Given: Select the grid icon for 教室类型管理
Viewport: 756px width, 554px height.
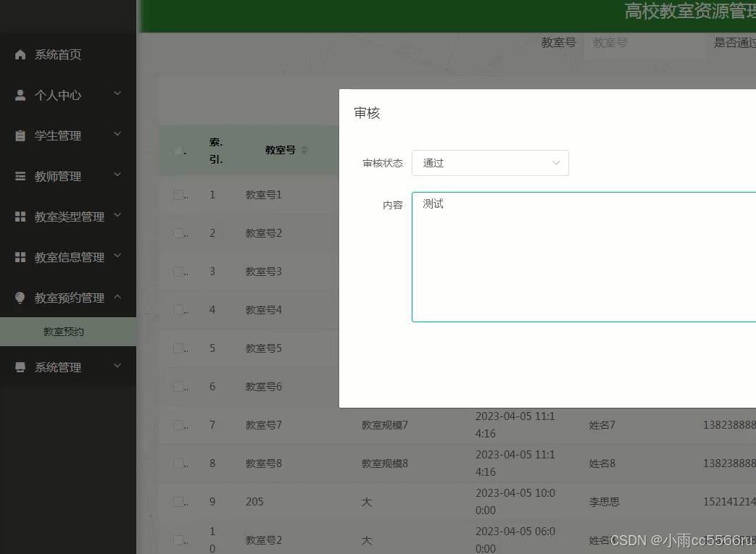Looking at the screenshot, I should pyautogui.click(x=20, y=216).
